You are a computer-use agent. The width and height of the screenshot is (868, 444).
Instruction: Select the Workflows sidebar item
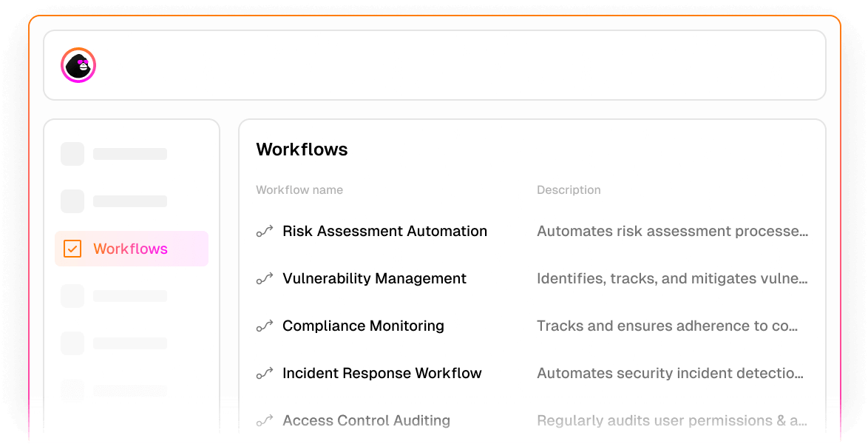[x=132, y=249]
